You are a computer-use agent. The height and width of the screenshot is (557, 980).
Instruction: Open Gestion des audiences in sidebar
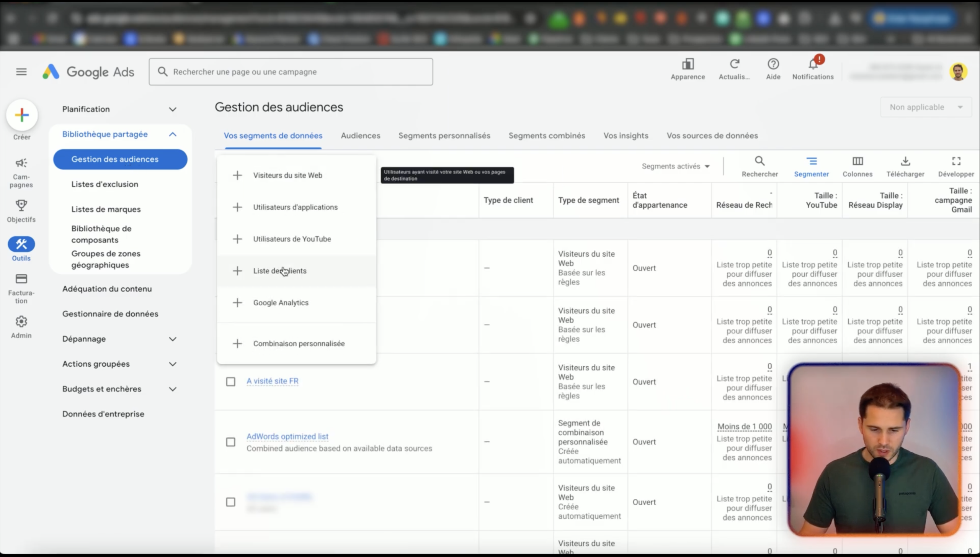(120, 159)
